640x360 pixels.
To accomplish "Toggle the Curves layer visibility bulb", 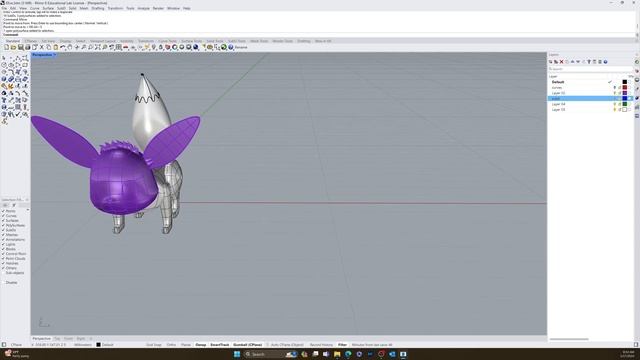I will coord(614,87).
